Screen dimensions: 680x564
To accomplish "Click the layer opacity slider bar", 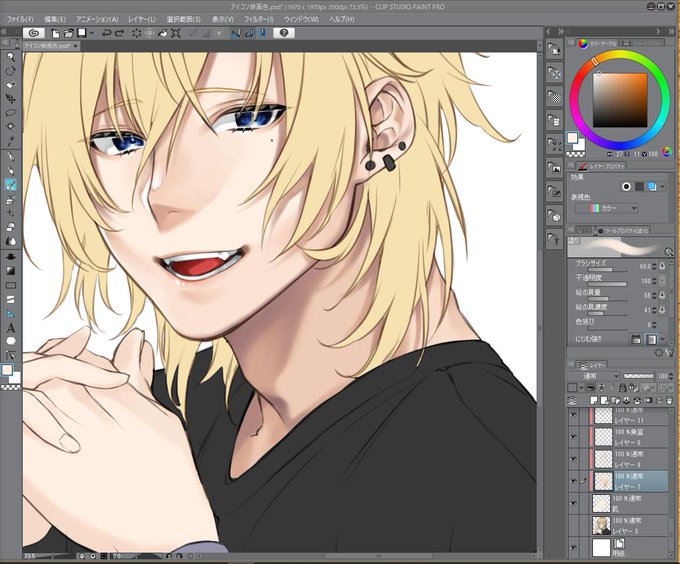I will point(638,376).
